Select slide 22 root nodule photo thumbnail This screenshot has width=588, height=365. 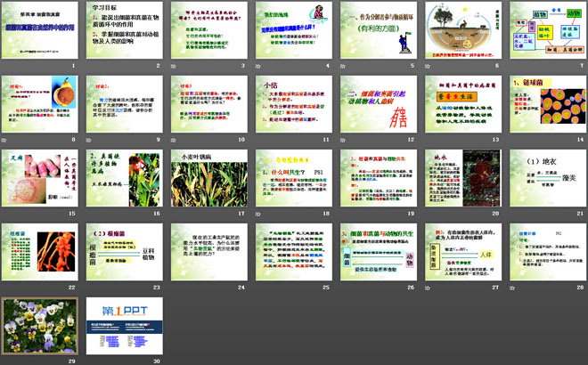click(x=40, y=252)
